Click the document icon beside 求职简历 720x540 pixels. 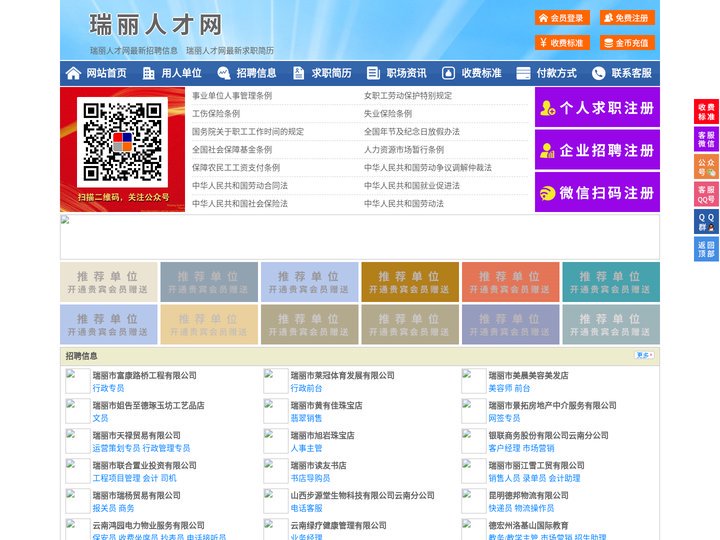click(x=298, y=73)
